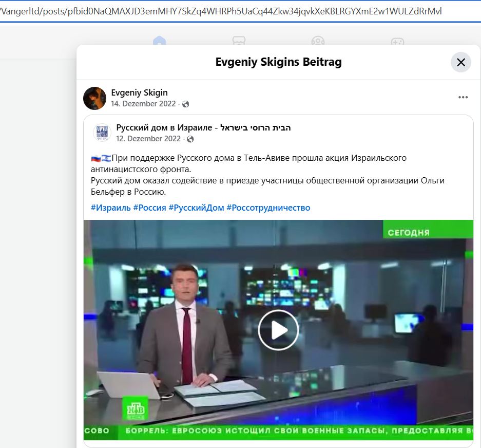Viewport: 481px width, 448px height.
Task: Play the video with the center play button
Action: [278, 330]
